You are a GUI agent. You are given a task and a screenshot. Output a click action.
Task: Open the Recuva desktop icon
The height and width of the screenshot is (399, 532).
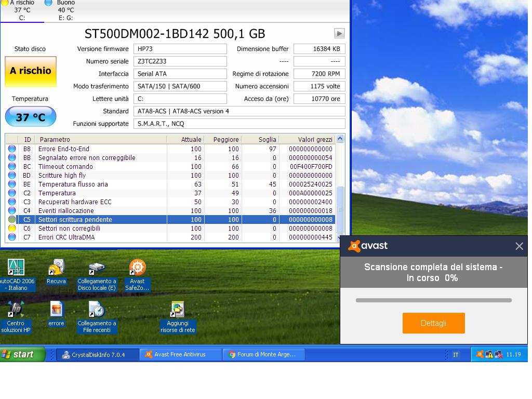(x=56, y=268)
